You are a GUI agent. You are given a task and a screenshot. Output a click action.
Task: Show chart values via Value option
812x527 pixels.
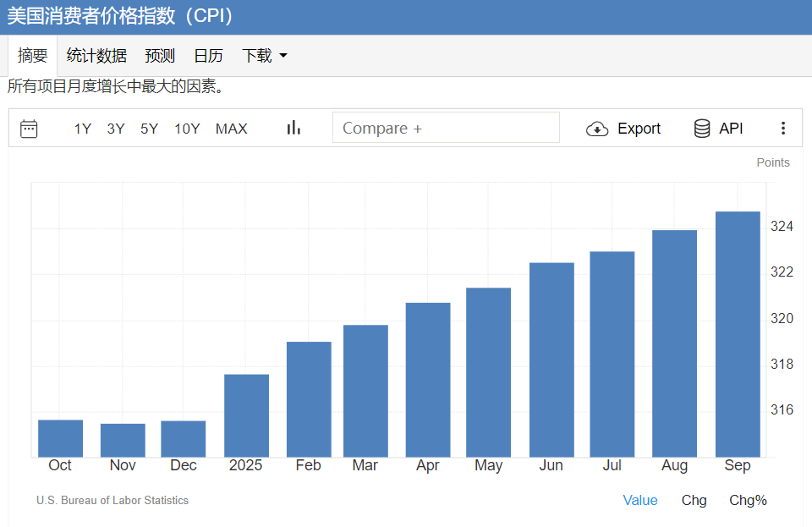coord(640,500)
